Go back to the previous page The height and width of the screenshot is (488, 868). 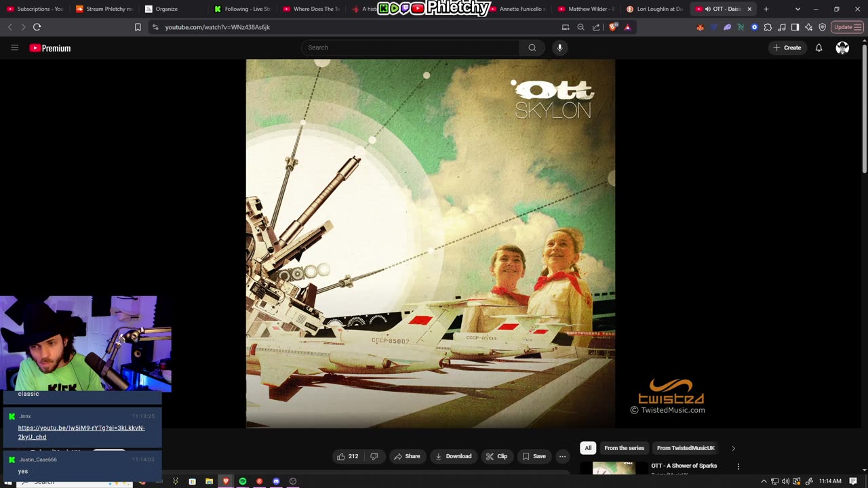pos(9,27)
